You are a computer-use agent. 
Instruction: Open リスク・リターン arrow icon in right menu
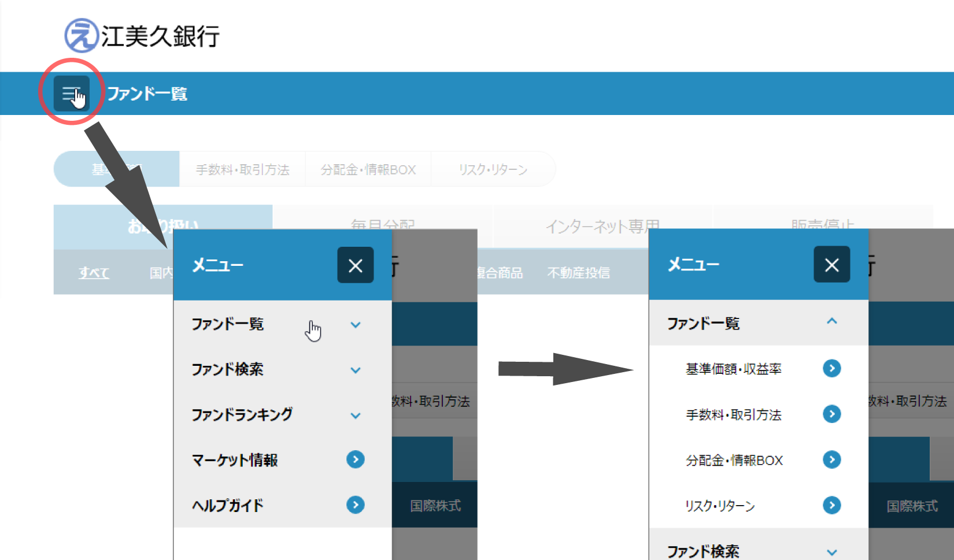coord(832,505)
